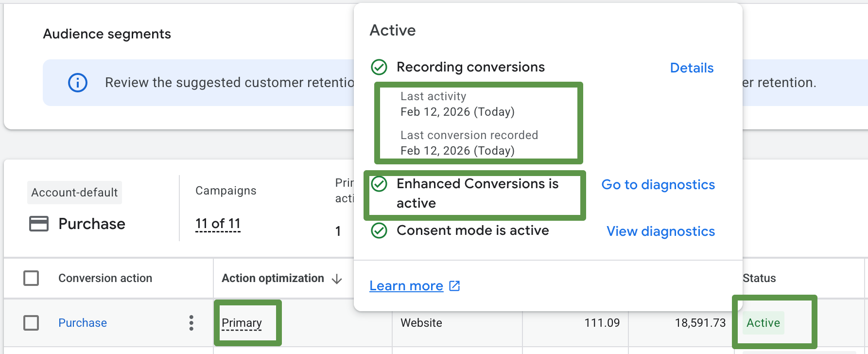
Task: Tick the select-all checkbox in the table header
Action: pos(31,278)
